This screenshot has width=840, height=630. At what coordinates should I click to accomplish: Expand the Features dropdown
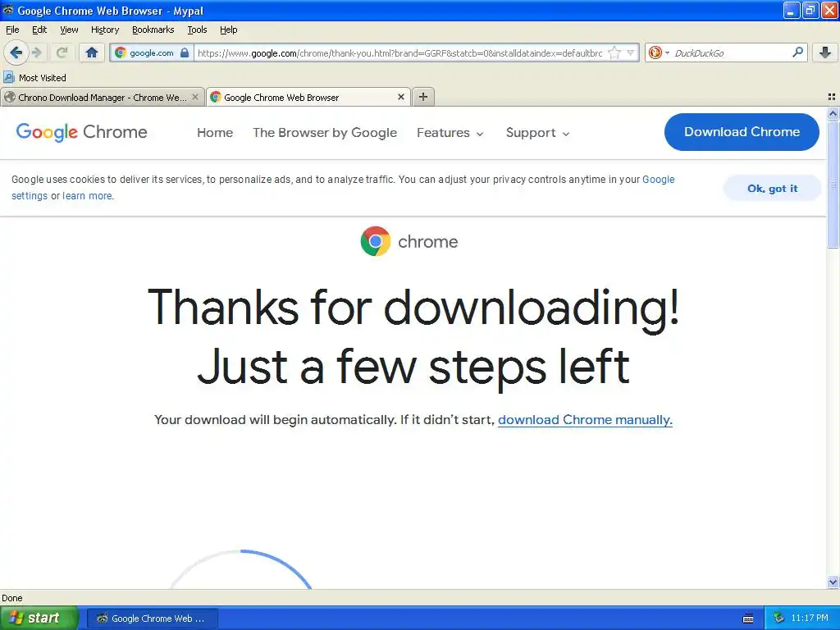click(x=450, y=132)
